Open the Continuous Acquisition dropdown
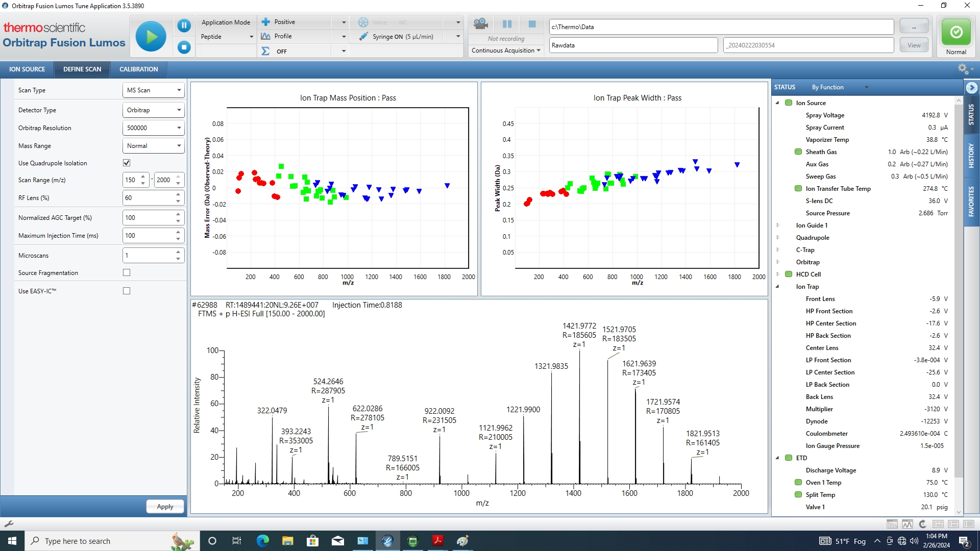This screenshot has height=551, width=980. (538, 50)
